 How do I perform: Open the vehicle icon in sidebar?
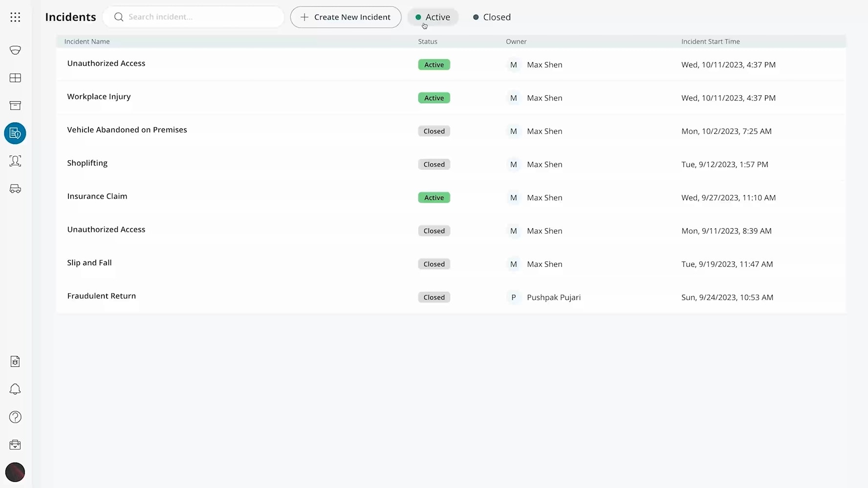click(15, 189)
